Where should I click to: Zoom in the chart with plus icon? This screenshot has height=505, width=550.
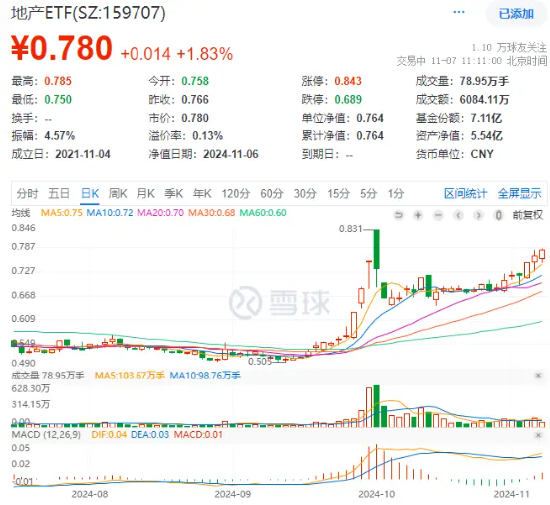[x=418, y=215]
